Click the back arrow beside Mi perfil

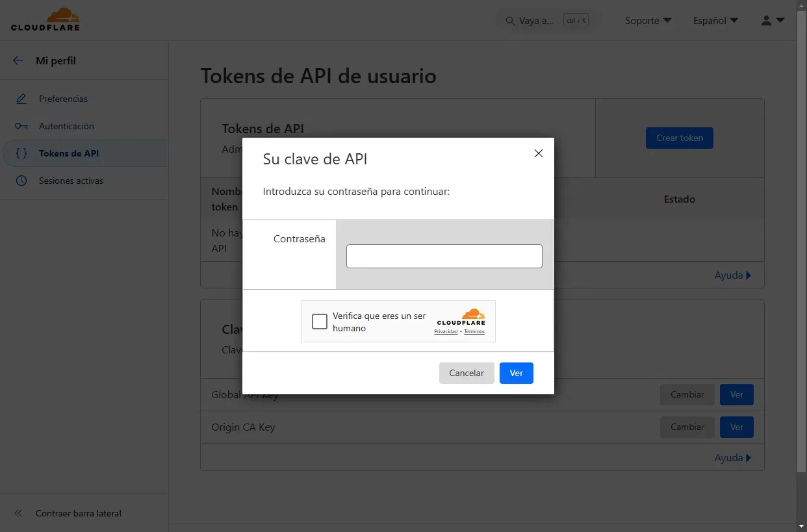tap(18, 60)
